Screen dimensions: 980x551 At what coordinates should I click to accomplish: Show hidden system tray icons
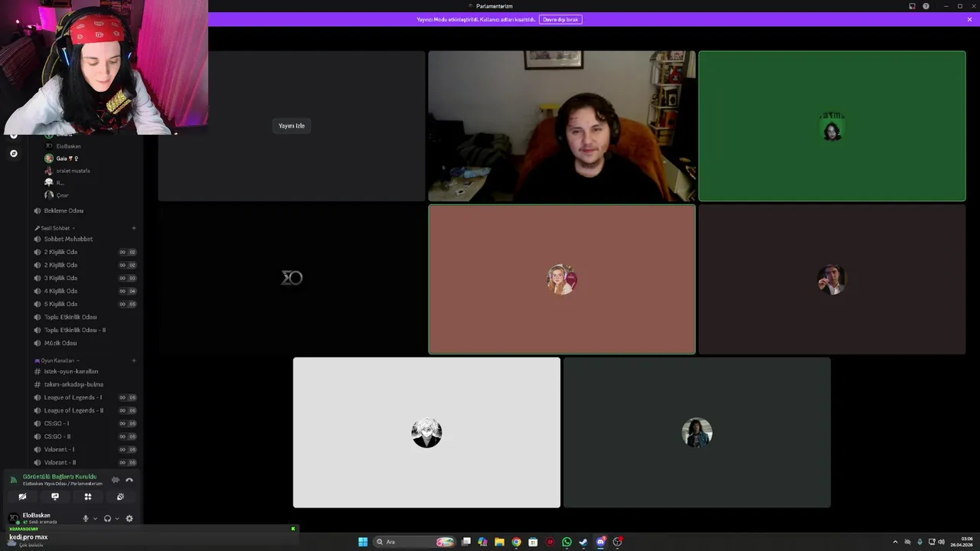(895, 542)
